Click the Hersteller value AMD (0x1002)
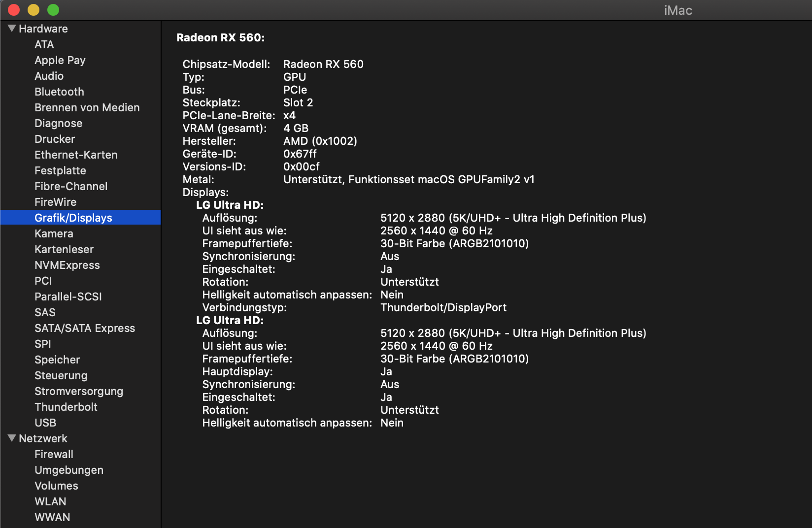The height and width of the screenshot is (528, 812). [x=320, y=141]
